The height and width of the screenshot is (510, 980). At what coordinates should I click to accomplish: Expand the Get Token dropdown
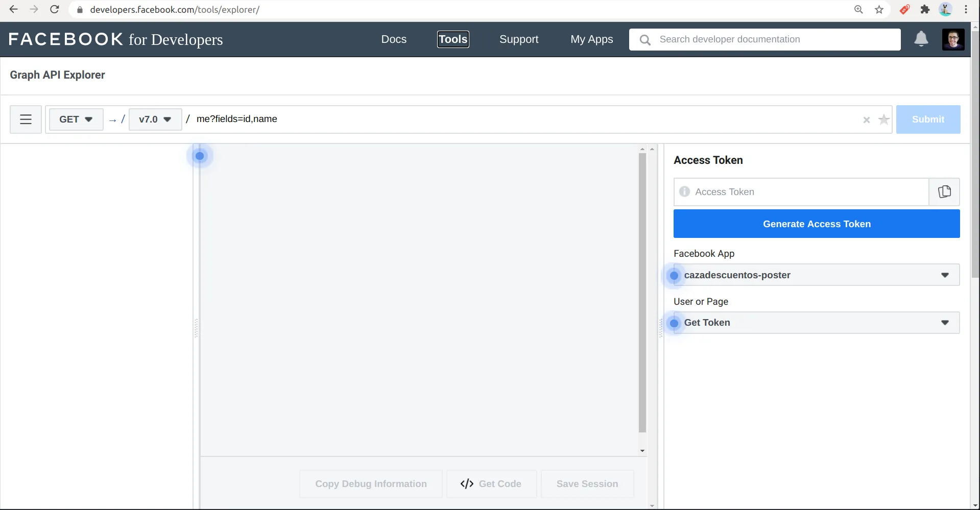pos(817,323)
